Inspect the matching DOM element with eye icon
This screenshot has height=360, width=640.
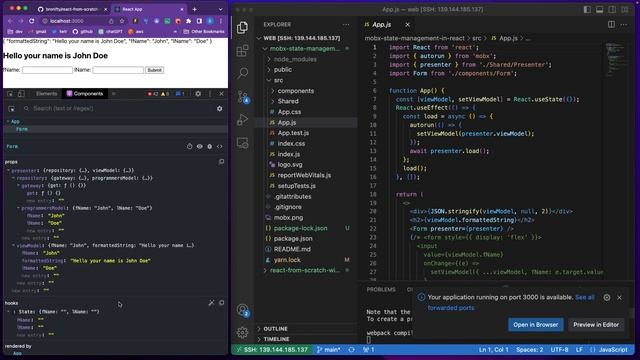200,146
